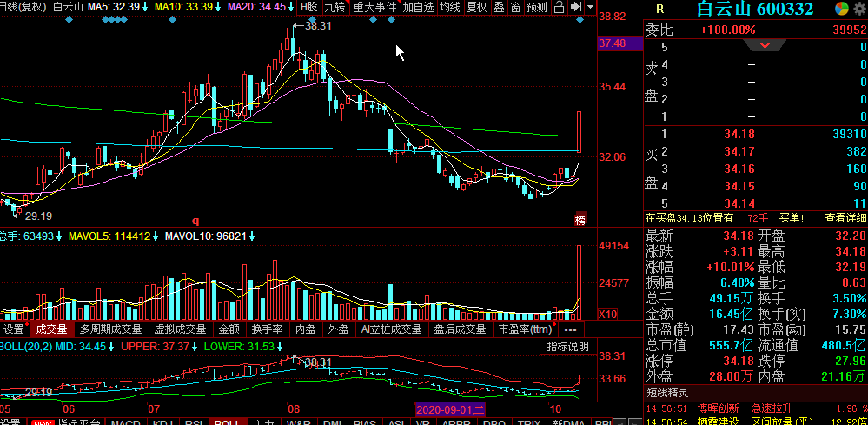
Task: Toggle 预测 forecast display
Action: (537, 7)
